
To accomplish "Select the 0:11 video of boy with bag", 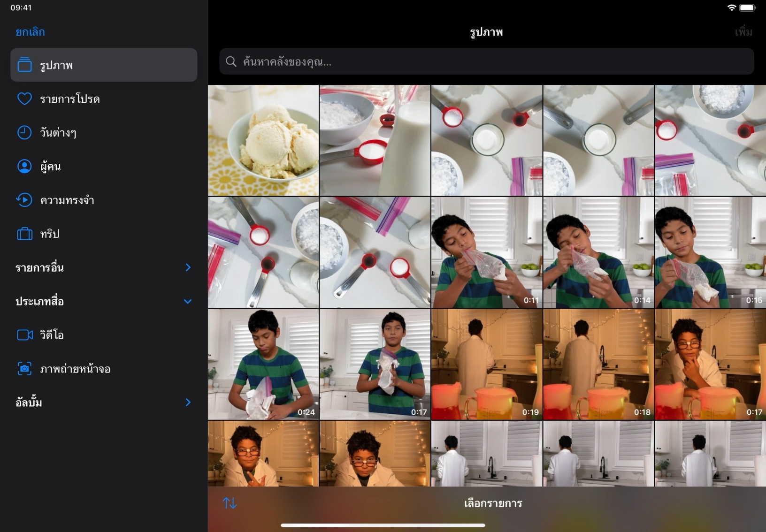I will (486, 252).
